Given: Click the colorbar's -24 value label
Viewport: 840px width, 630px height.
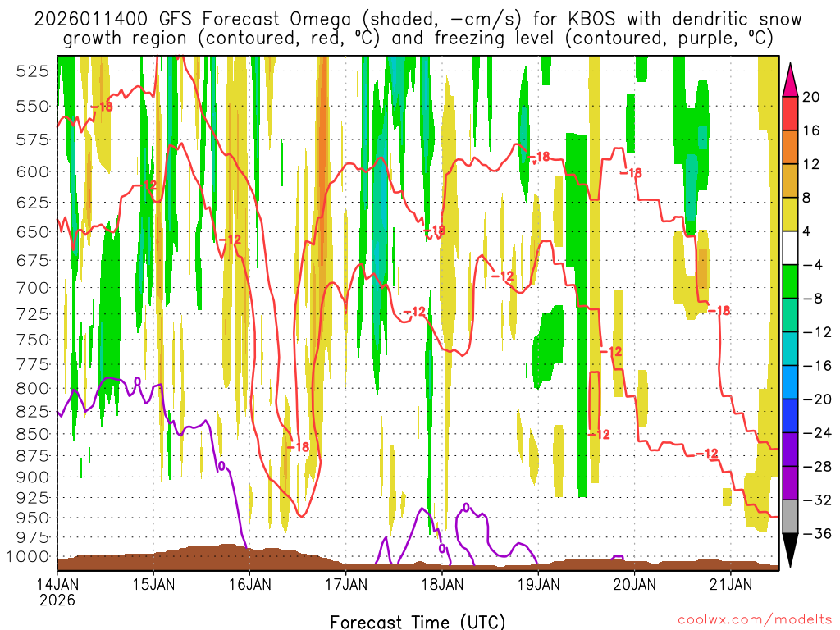Looking at the screenshot, I should click(x=818, y=433).
